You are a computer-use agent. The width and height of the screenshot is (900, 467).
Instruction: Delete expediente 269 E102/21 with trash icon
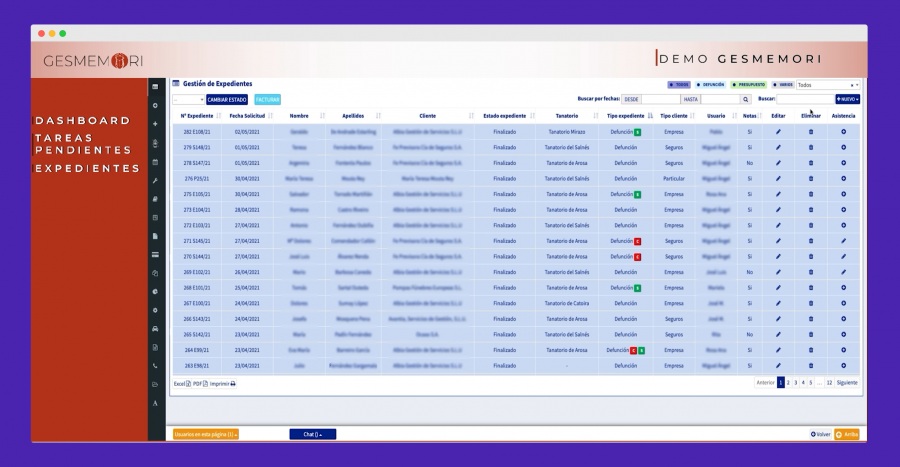point(811,272)
